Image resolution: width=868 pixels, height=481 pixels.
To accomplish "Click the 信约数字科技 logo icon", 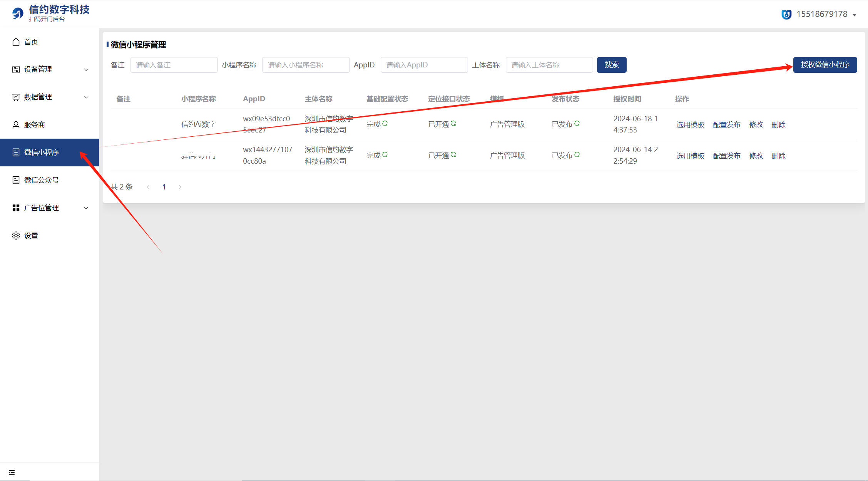I will [x=18, y=13].
